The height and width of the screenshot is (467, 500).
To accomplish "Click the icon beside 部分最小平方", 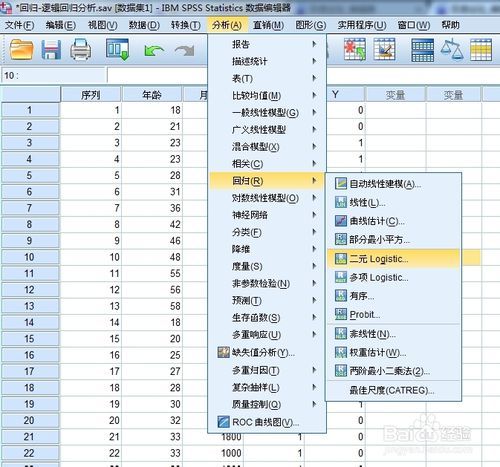I will 341,239.
